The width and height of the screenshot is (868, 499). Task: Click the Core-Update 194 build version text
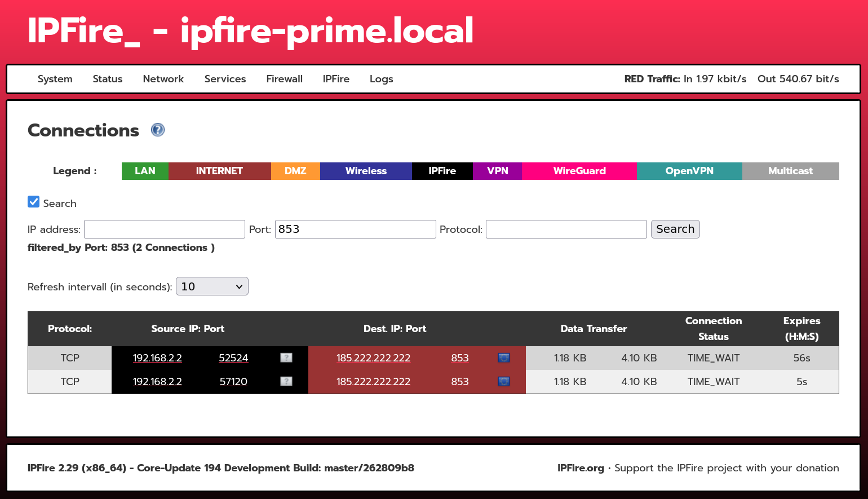(220, 468)
